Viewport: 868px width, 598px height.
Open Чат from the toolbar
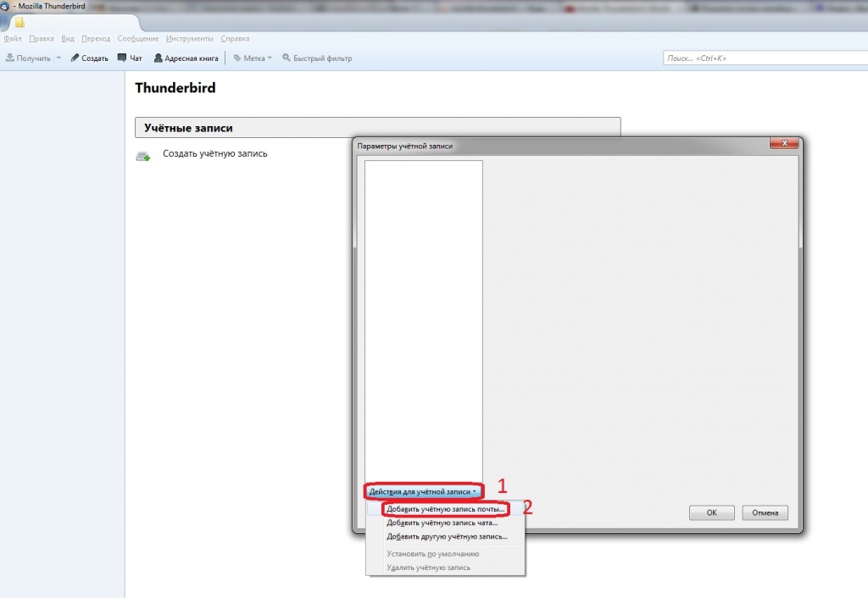pyautogui.click(x=130, y=58)
